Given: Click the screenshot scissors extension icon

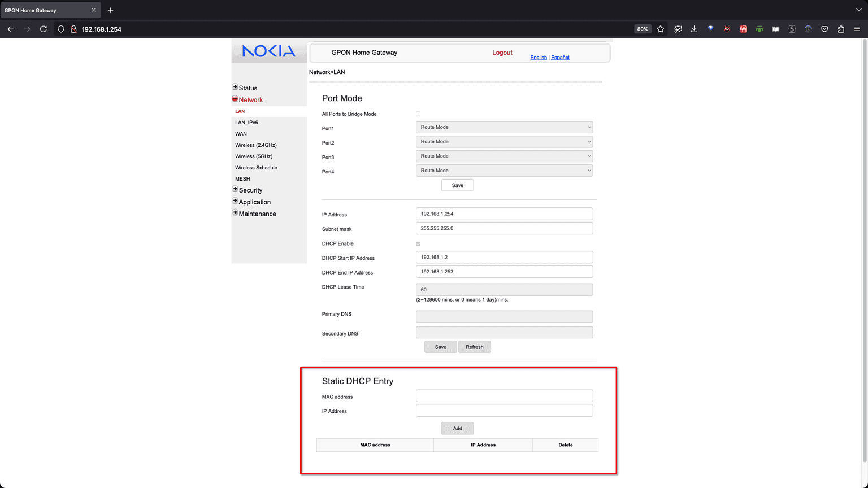Looking at the screenshot, I should [678, 29].
